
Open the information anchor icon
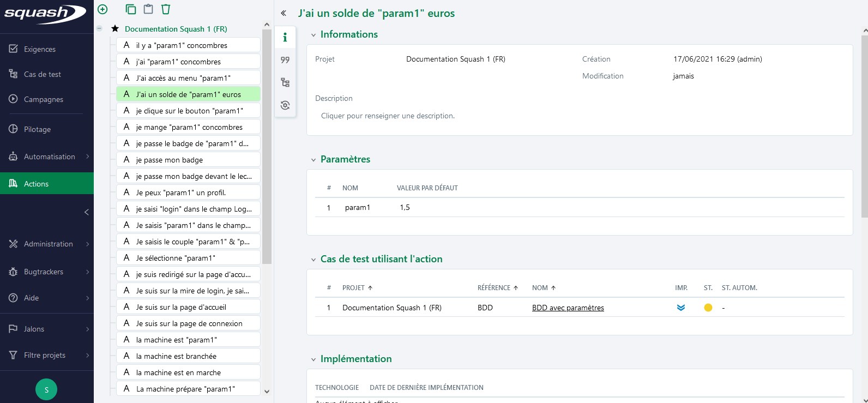[285, 38]
